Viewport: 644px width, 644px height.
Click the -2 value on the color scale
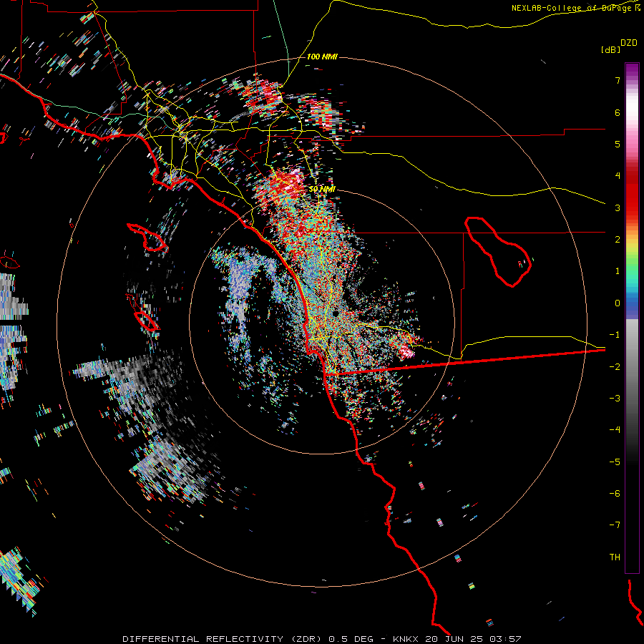click(x=615, y=367)
